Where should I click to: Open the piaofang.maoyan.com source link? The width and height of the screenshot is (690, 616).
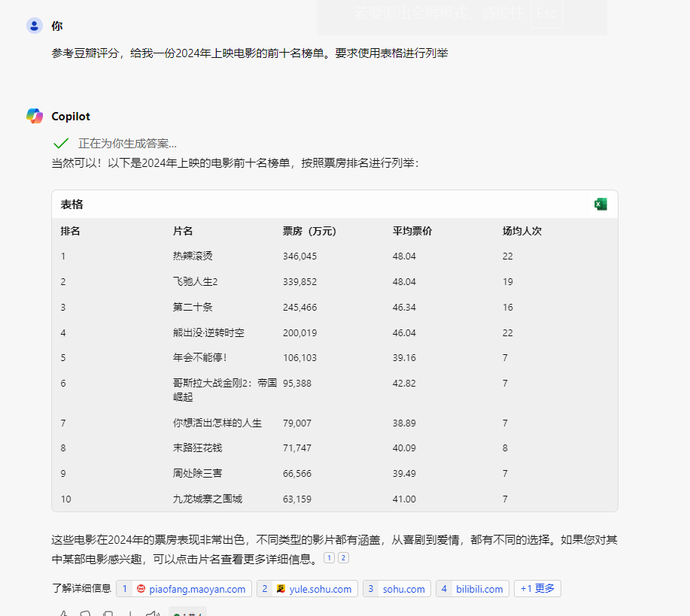(x=197, y=589)
